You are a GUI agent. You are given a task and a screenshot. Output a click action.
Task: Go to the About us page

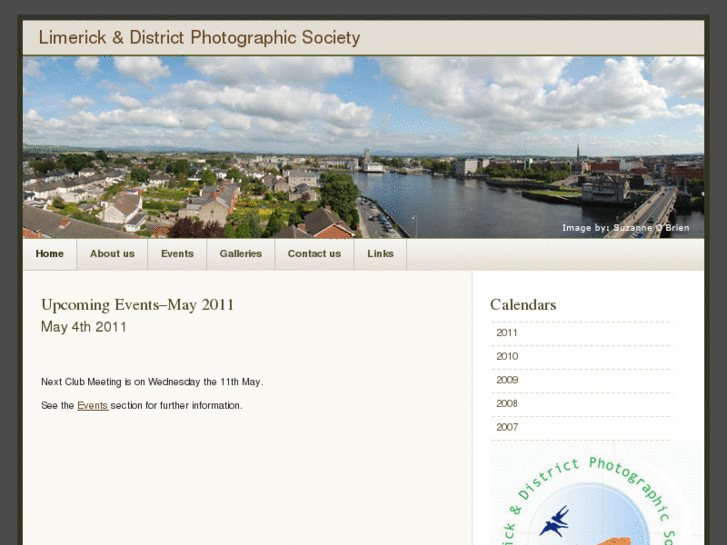[x=112, y=254]
